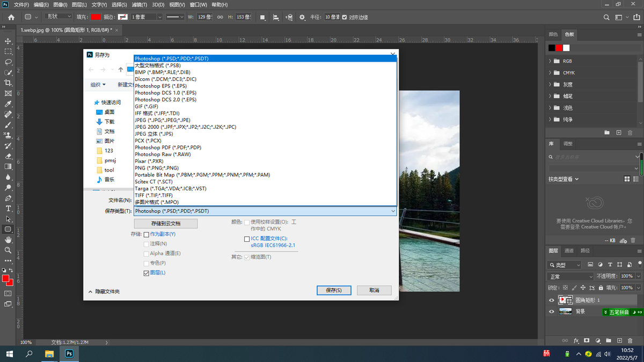Check the ICC 配置文件 checkbox

247,239
